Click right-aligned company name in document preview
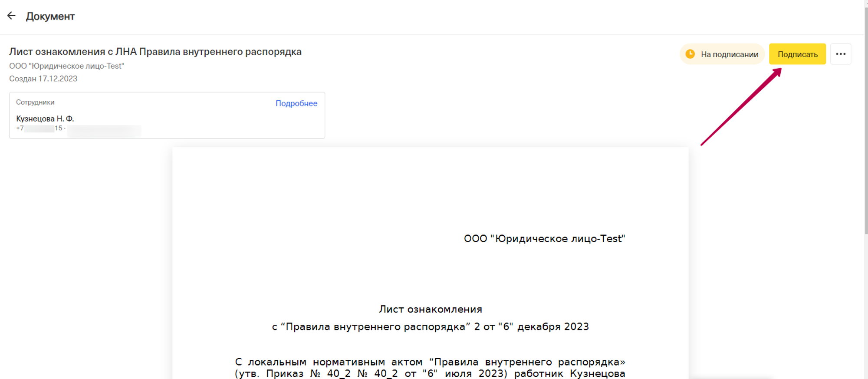 544,239
